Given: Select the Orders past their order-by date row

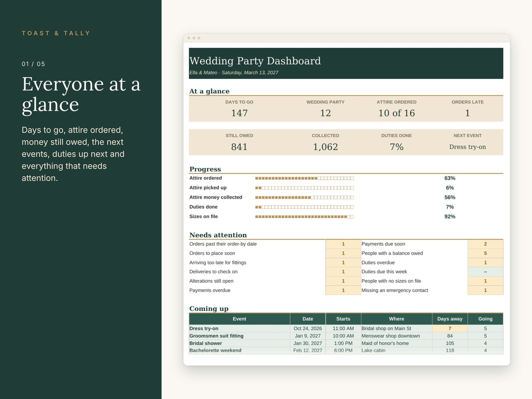Looking at the screenshot, I should (x=275, y=244).
